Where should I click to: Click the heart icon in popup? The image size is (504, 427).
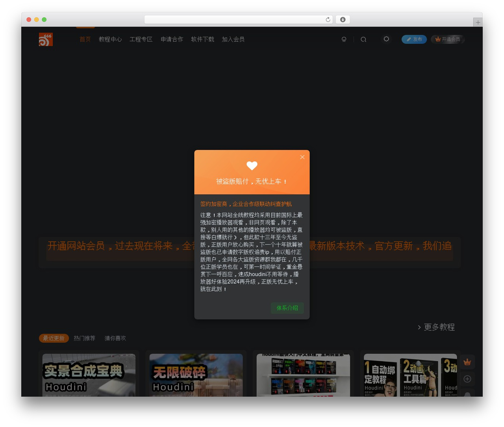point(252,166)
